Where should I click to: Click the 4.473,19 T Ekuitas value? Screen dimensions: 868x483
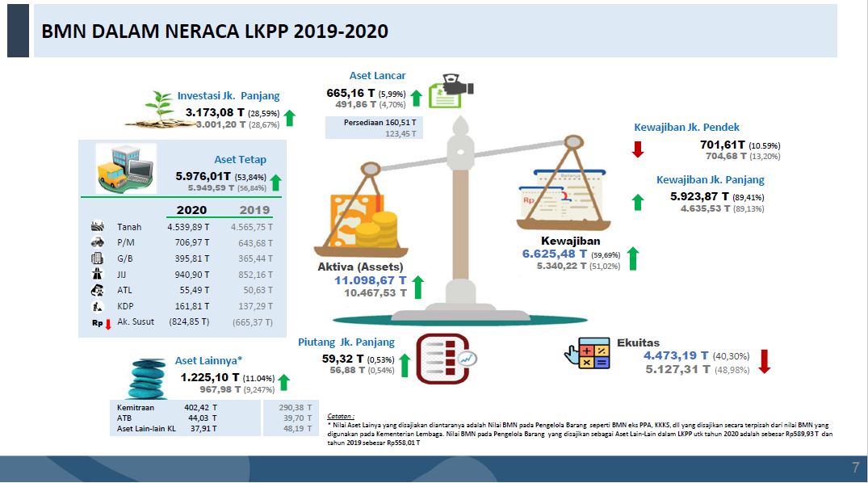pos(676,355)
